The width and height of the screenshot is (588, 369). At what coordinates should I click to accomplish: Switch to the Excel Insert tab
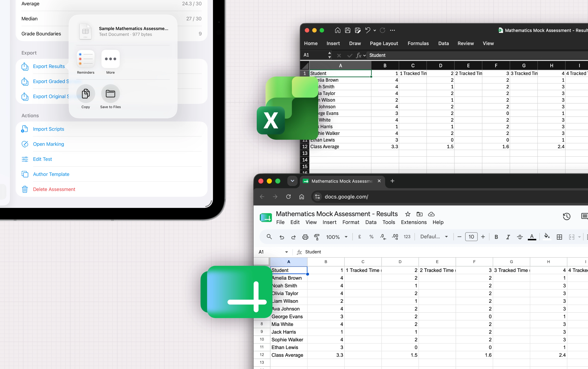(x=333, y=43)
